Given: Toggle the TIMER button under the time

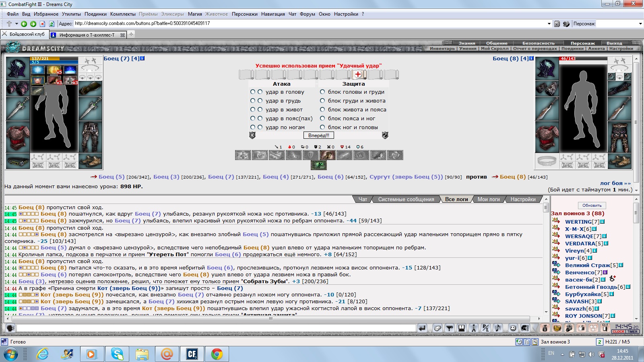Looking at the screenshot, I should click(x=632, y=331).
